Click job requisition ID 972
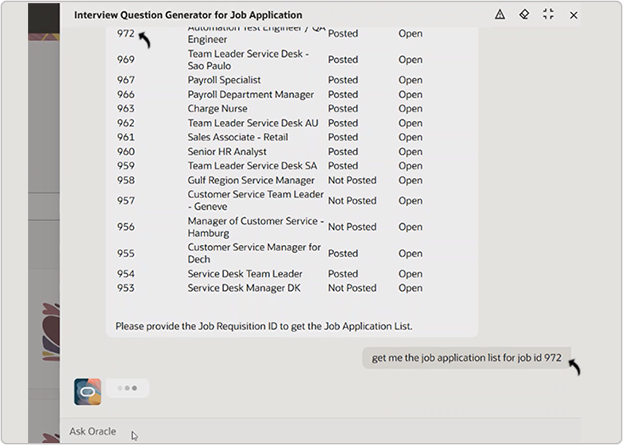The width and height of the screenshot is (623, 445). (x=126, y=33)
